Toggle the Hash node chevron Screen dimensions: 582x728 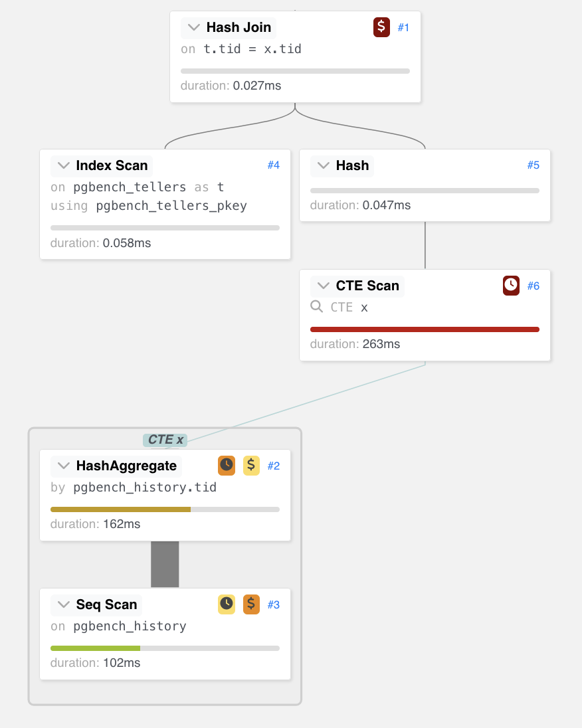324,165
